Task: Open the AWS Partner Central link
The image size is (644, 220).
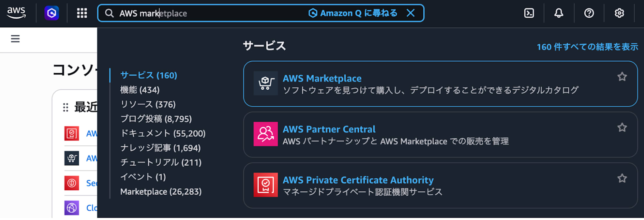Action: [329, 129]
